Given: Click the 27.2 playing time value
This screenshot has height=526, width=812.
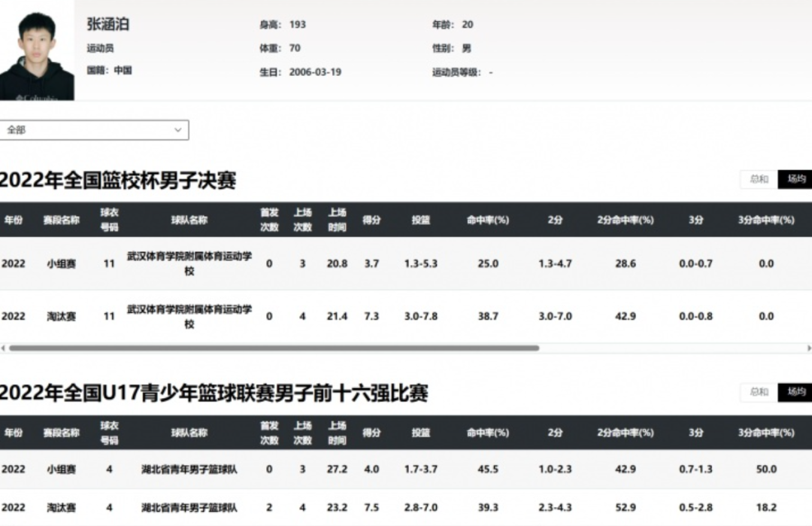Looking at the screenshot, I should pyautogui.click(x=337, y=469).
